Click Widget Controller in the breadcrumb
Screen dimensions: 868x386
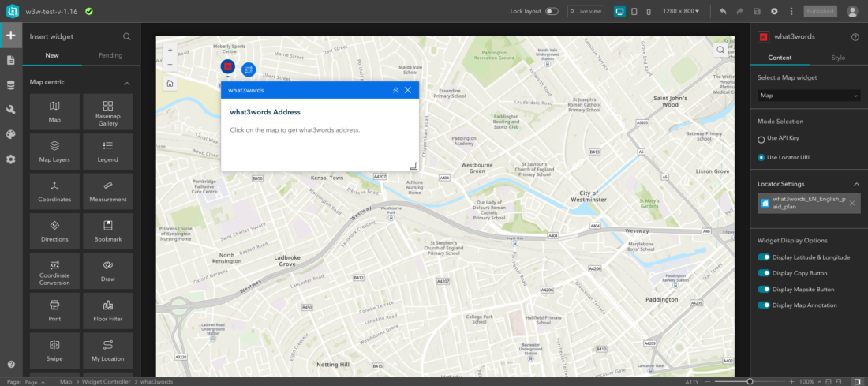coord(106,381)
